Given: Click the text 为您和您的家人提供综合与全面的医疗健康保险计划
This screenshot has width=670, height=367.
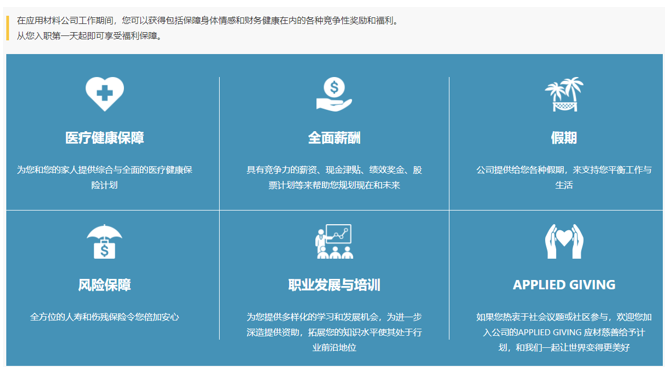Looking at the screenshot, I should click(x=104, y=177).
